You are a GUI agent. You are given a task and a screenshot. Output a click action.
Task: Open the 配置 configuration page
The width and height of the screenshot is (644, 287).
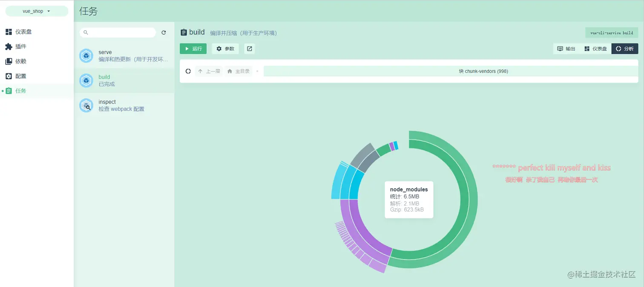pyautogui.click(x=37, y=76)
